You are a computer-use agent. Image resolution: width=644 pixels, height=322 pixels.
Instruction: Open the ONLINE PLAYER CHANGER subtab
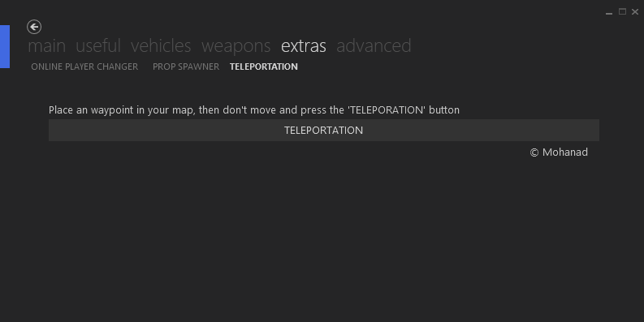coord(84,67)
